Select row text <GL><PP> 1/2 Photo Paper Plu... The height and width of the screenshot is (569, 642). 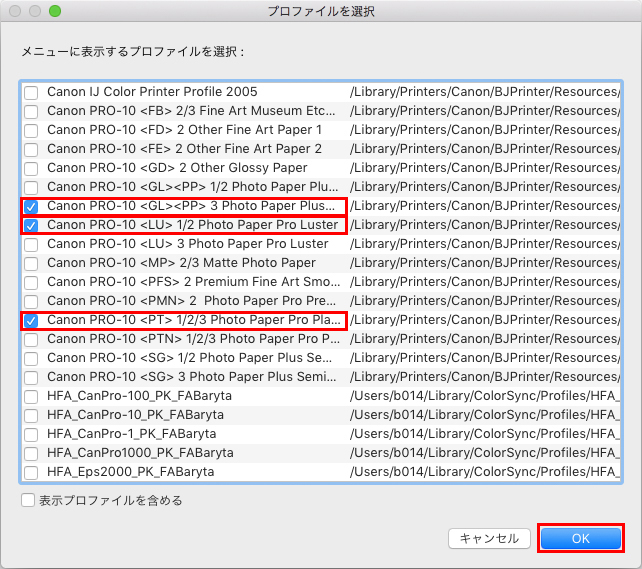pyautogui.click(x=193, y=187)
